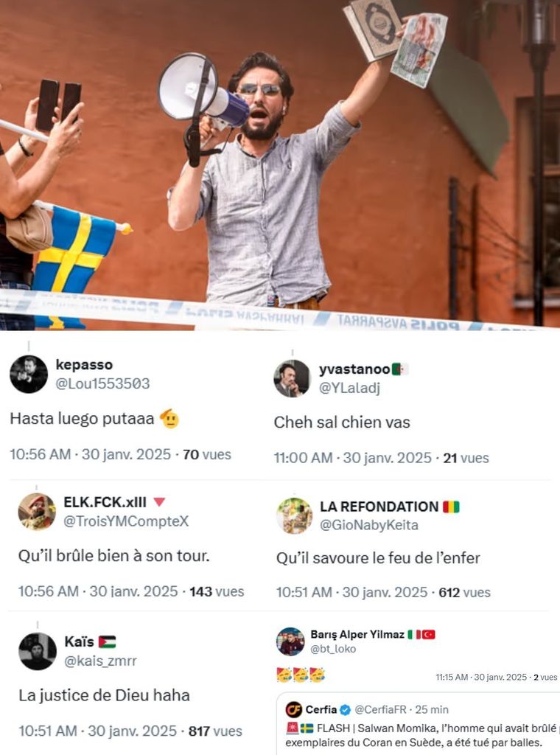Open LA REFONDATION profile avatar
Viewport: 560px width, 755px height.
pyautogui.click(x=295, y=515)
